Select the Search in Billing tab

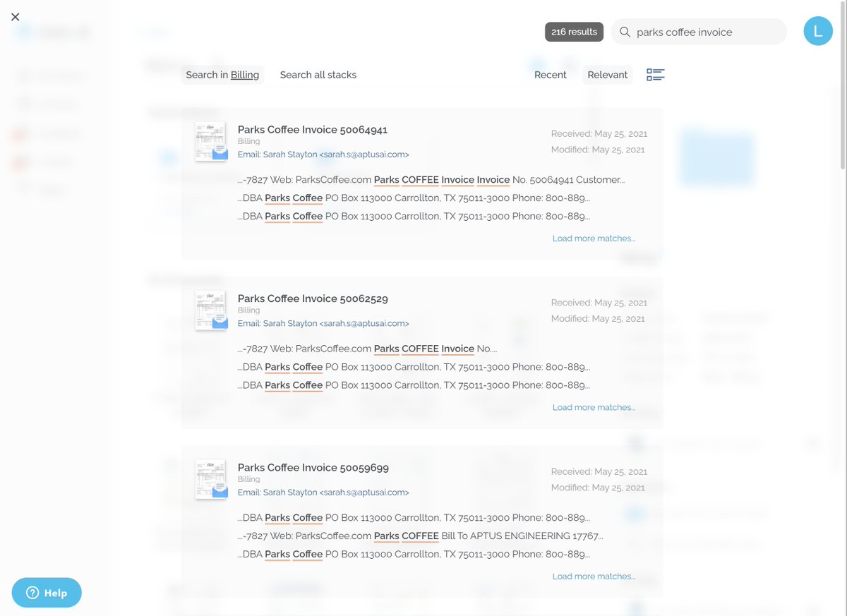click(x=222, y=75)
